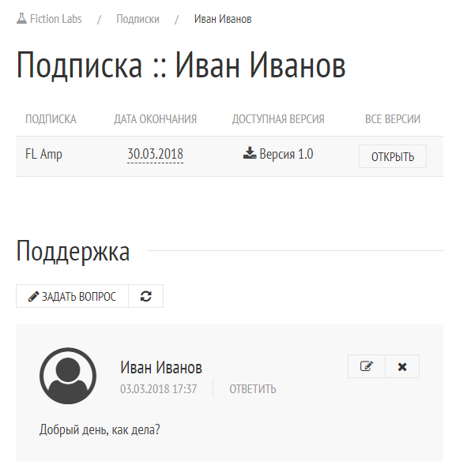Click the flask logo icon in breadcrumb
The height and width of the screenshot is (476, 452).
coord(21,18)
